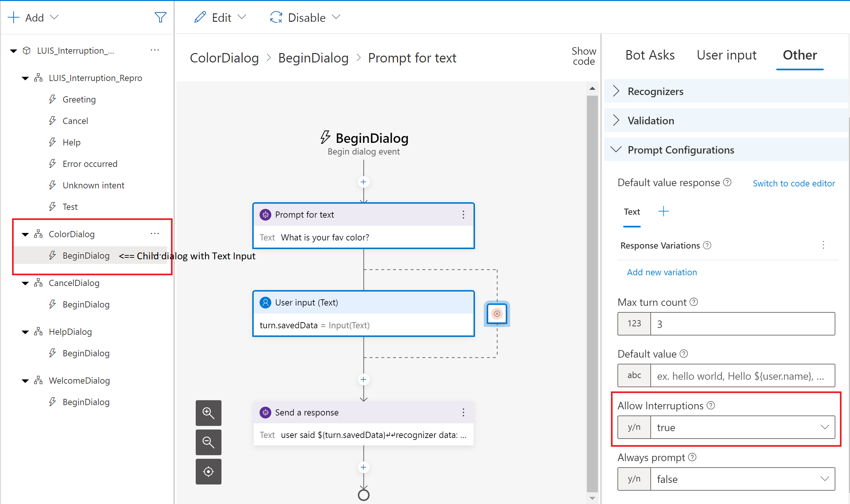850x504 pixels.
Task: Recenter the canvas view
Action: [208, 472]
